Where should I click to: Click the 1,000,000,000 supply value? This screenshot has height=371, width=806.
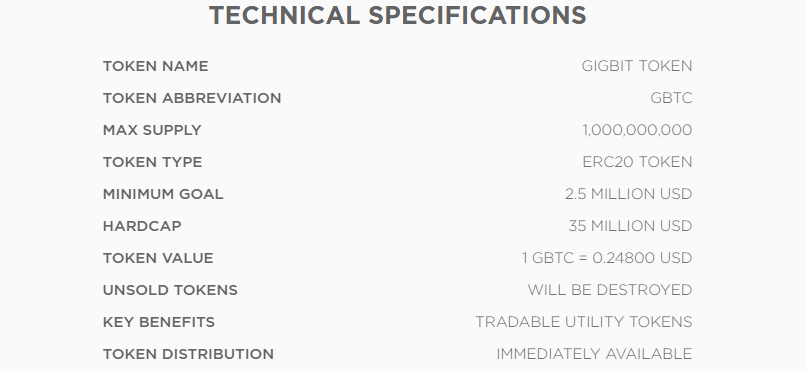click(x=637, y=130)
